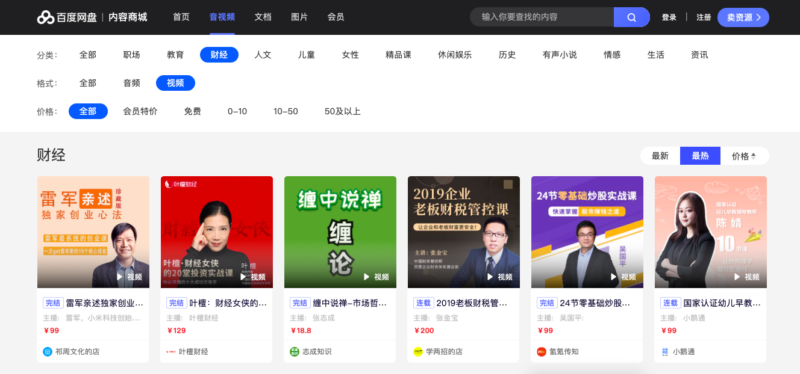The width and height of the screenshot is (800, 374).
Task: Select 全部 in the 价格 row
Action: [88, 111]
